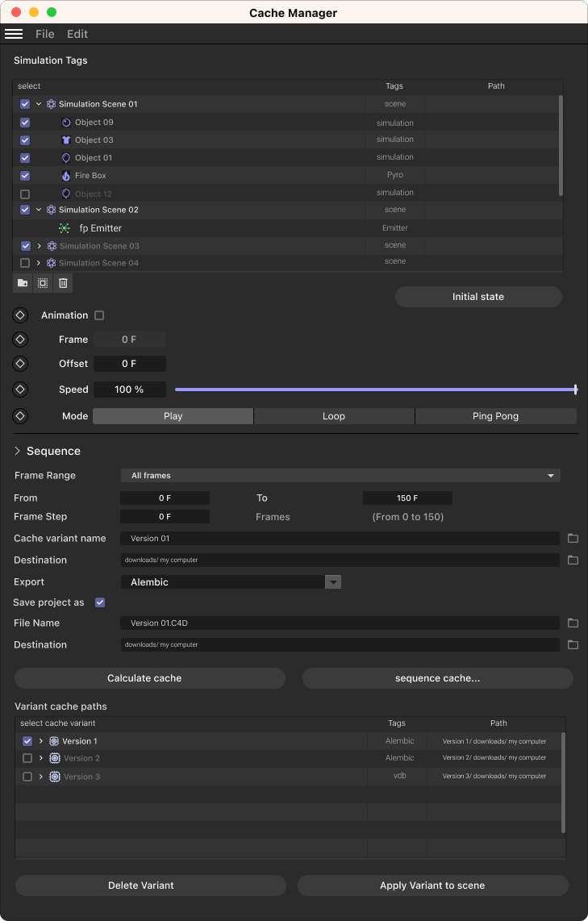The image size is (588, 921).
Task: Click the Delete Variant button
Action: tap(150, 886)
